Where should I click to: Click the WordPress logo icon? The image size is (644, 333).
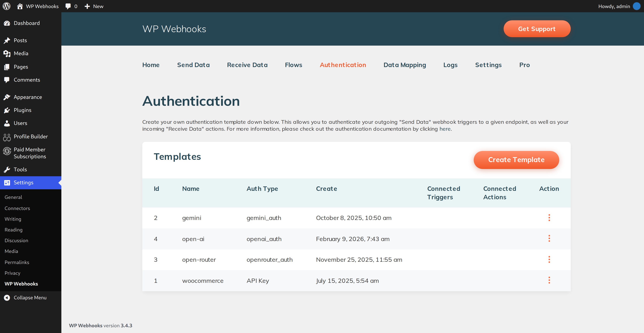coord(7,6)
